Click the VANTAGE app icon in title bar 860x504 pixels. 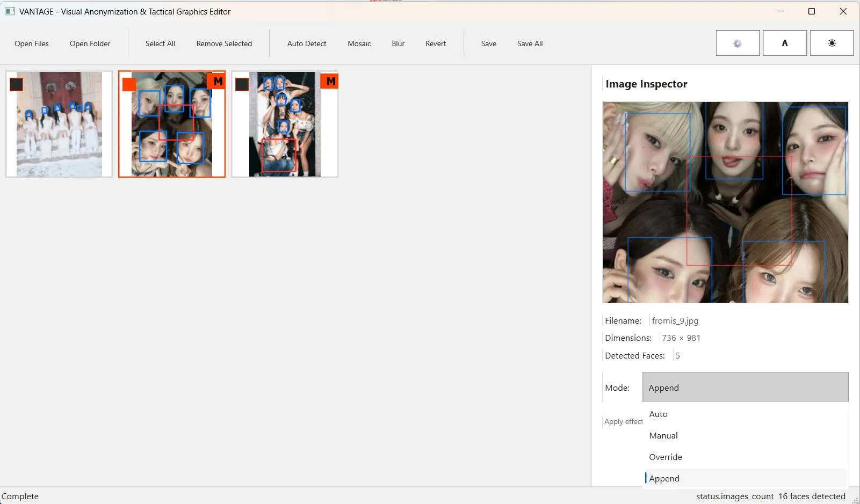click(10, 11)
